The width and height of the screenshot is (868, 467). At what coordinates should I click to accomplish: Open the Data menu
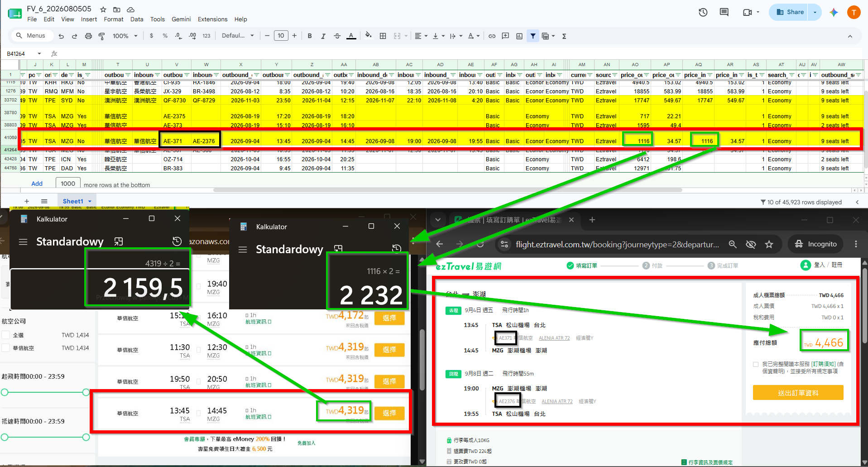click(x=137, y=19)
